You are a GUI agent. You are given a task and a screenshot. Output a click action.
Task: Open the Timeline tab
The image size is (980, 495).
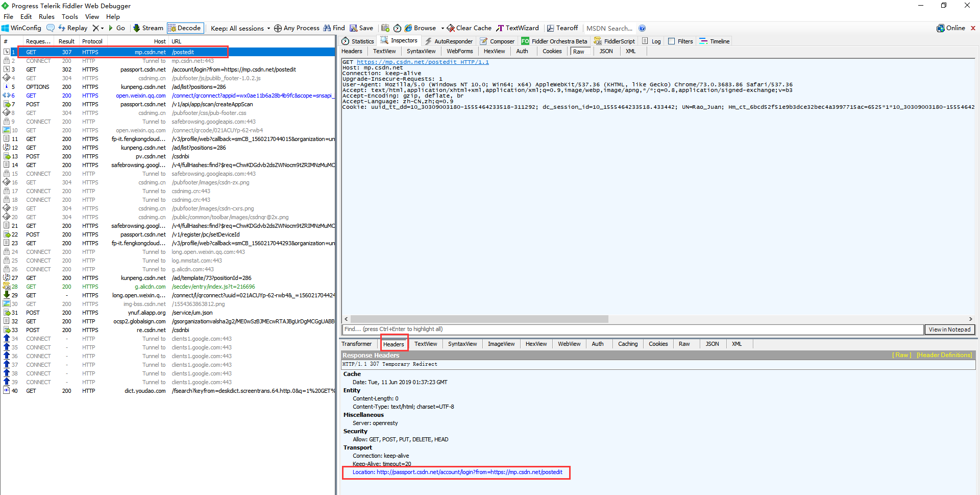tap(715, 41)
